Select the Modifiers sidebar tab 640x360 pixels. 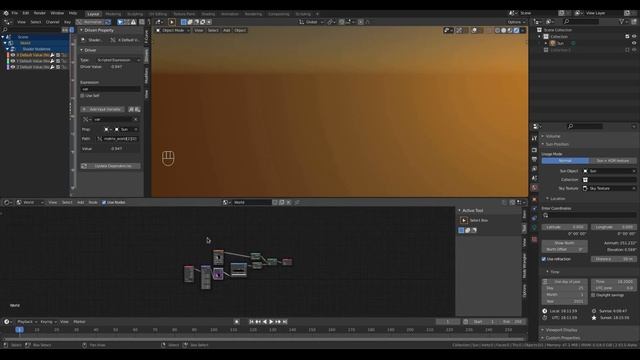[147, 76]
